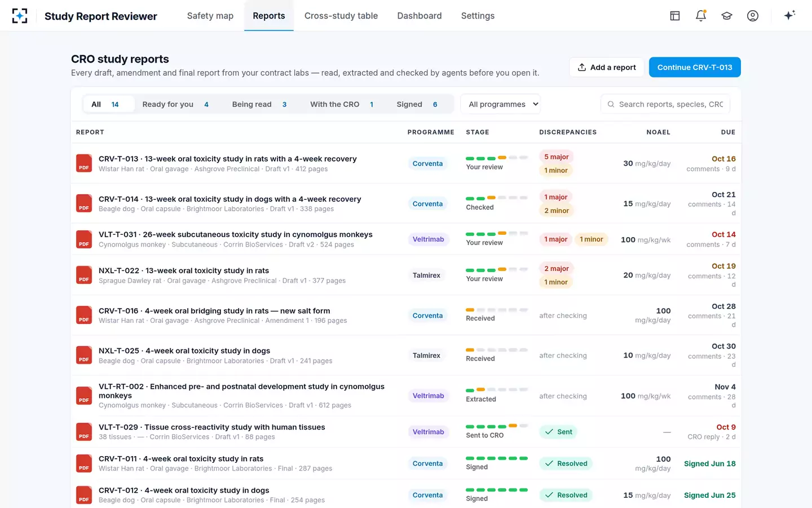Click the Talmirex tag on NXL-T-022
This screenshot has height=508, width=812.
pyautogui.click(x=426, y=275)
